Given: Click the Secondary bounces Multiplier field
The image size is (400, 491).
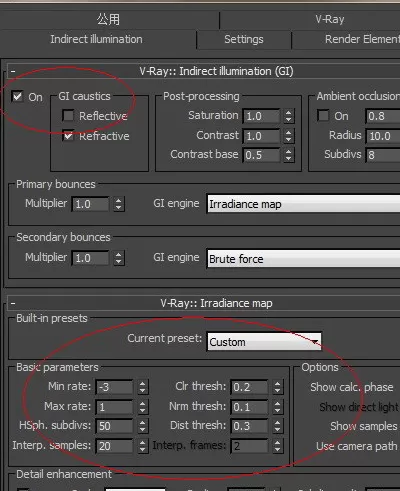Looking at the screenshot, I should coord(90,258).
